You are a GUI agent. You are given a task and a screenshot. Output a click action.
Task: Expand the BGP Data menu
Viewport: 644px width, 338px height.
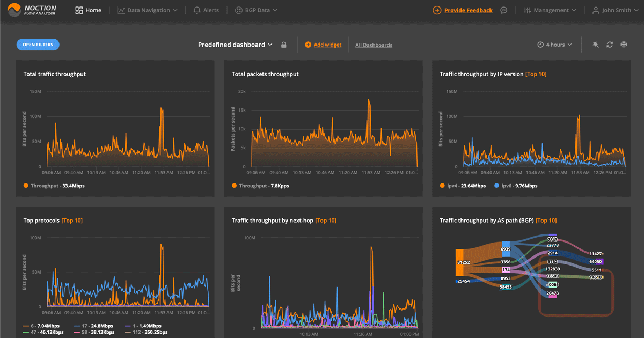[x=256, y=10]
